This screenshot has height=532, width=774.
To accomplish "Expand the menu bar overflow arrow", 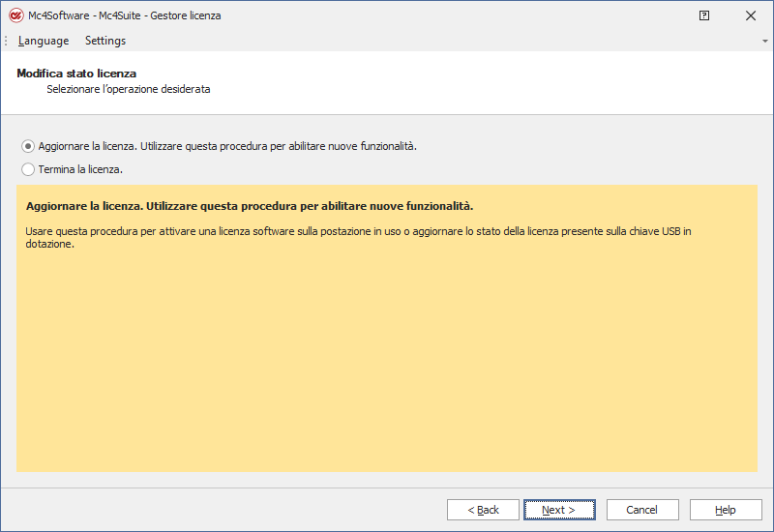I will coord(765,42).
